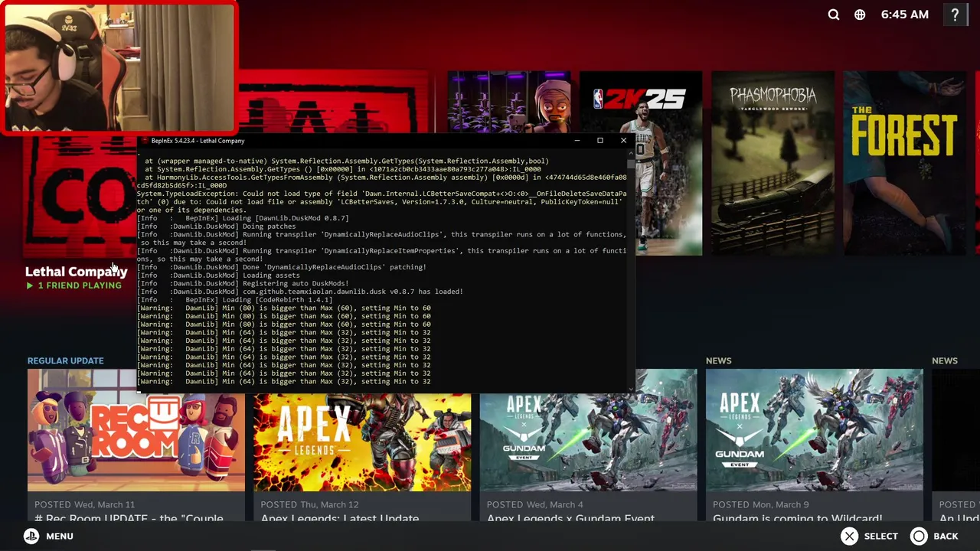The image size is (980, 551).
Task: Click 'POSTED Wed, March 11' date text
Action: [84, 504]
